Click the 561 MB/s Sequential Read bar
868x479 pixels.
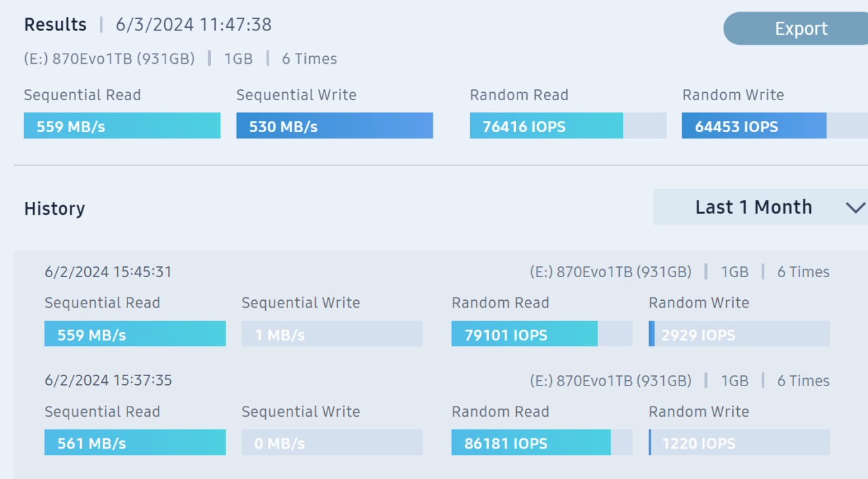coord(135,443)
